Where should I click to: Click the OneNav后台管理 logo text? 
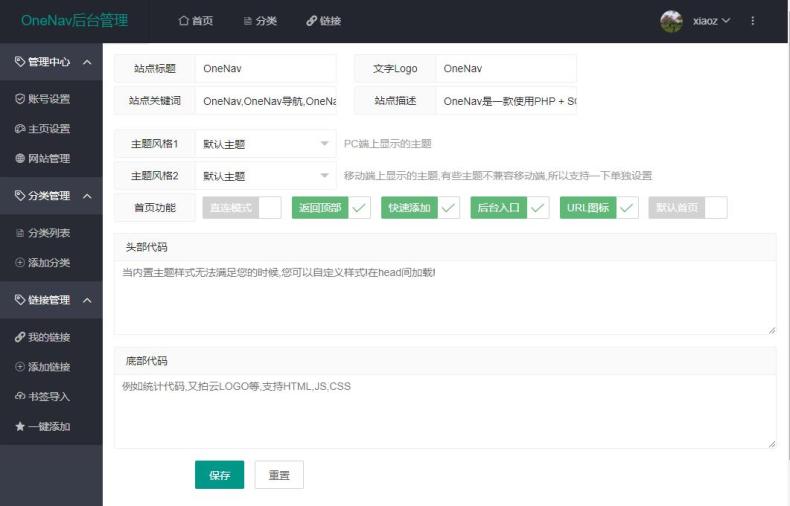(x=75, y=21)
